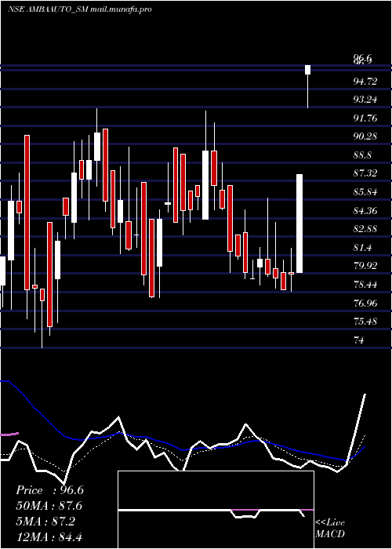Click the 90.28 price axis label
Screen dimensions: 392x549
tap(365, 136)
